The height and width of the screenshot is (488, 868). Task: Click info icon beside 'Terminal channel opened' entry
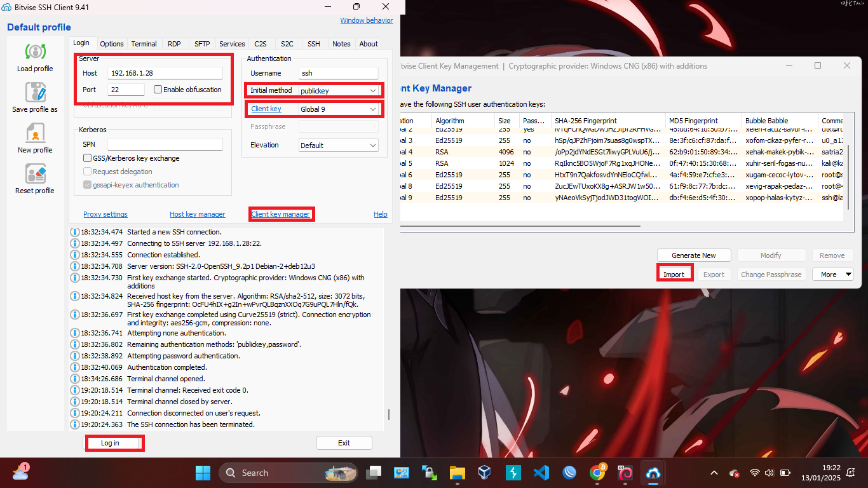pyautogui.click(x=74, y=379)
